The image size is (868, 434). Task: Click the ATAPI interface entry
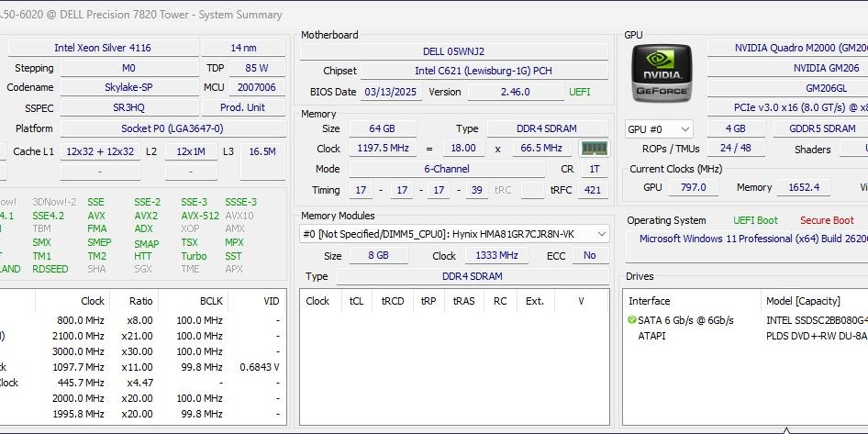(x=651, y=336)
